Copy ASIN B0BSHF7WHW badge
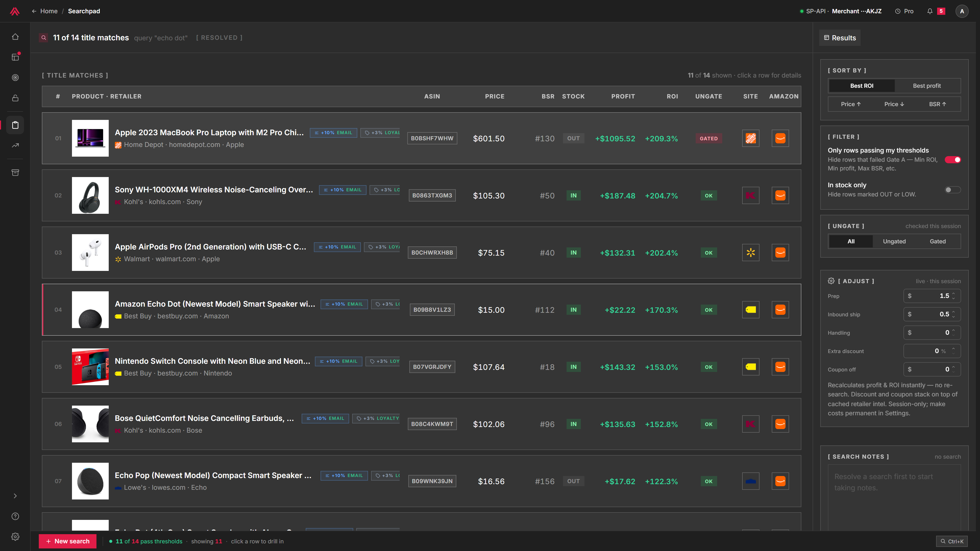The image size is (980, 551). pyautogui.click(x=432, y=139)
